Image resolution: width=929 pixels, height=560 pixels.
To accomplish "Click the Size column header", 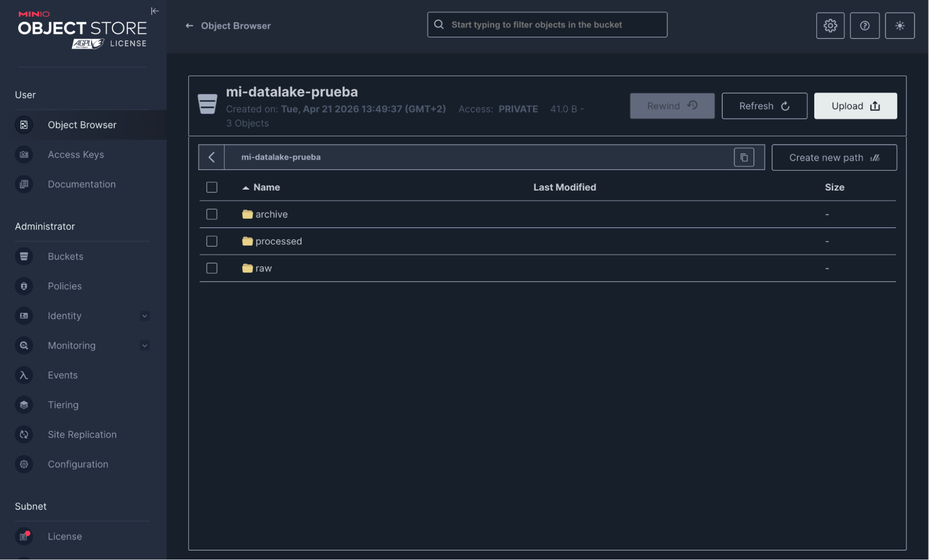I will click(x=834, y=187).
